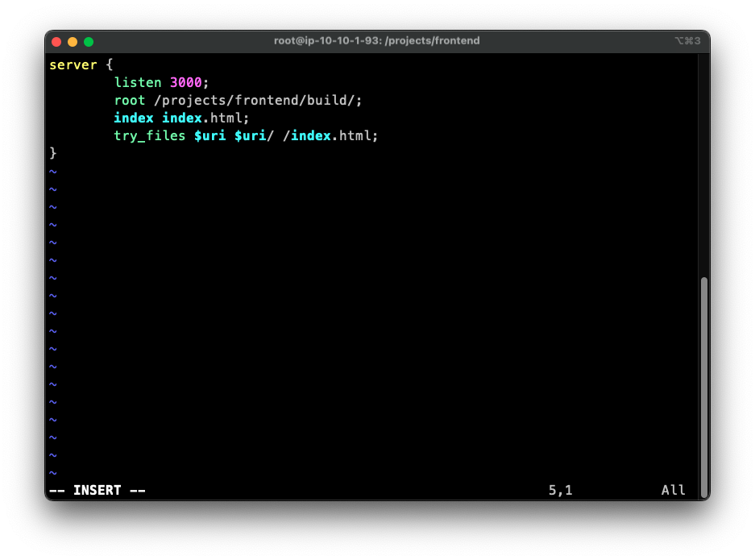Click the first $uri variable
The width and height of the screenshot is (755, 560).
(209, 135)
